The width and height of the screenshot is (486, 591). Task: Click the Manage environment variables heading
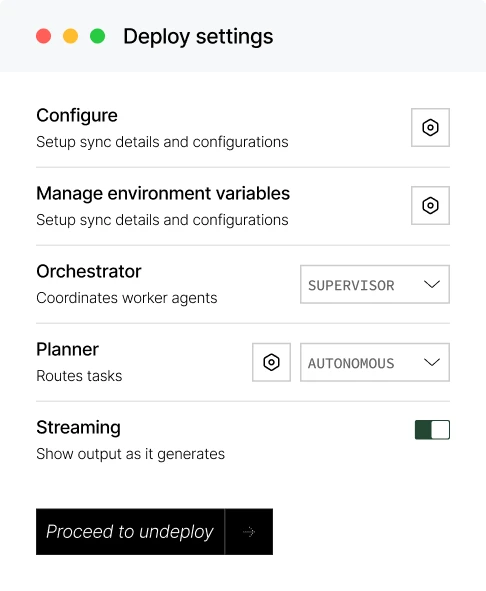coord(163,193)
